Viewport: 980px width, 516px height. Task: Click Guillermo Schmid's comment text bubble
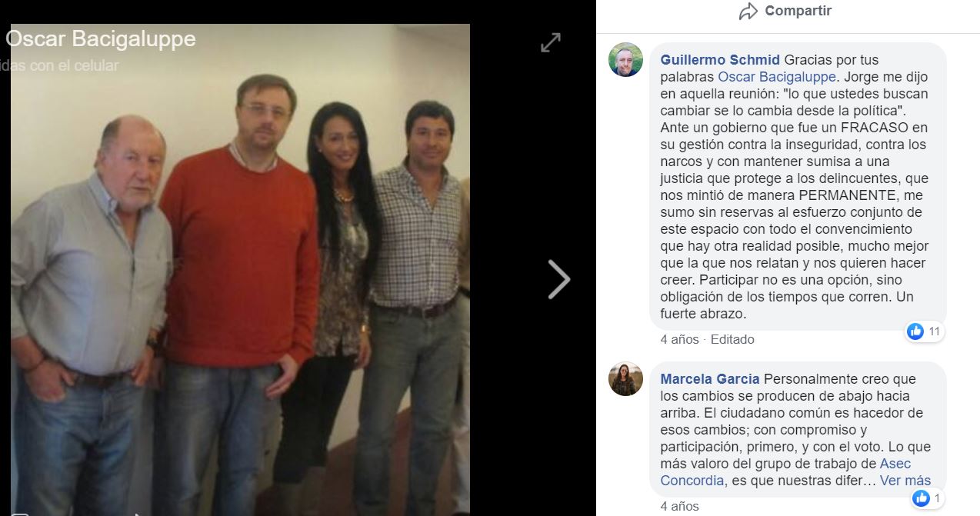(798, 187)
